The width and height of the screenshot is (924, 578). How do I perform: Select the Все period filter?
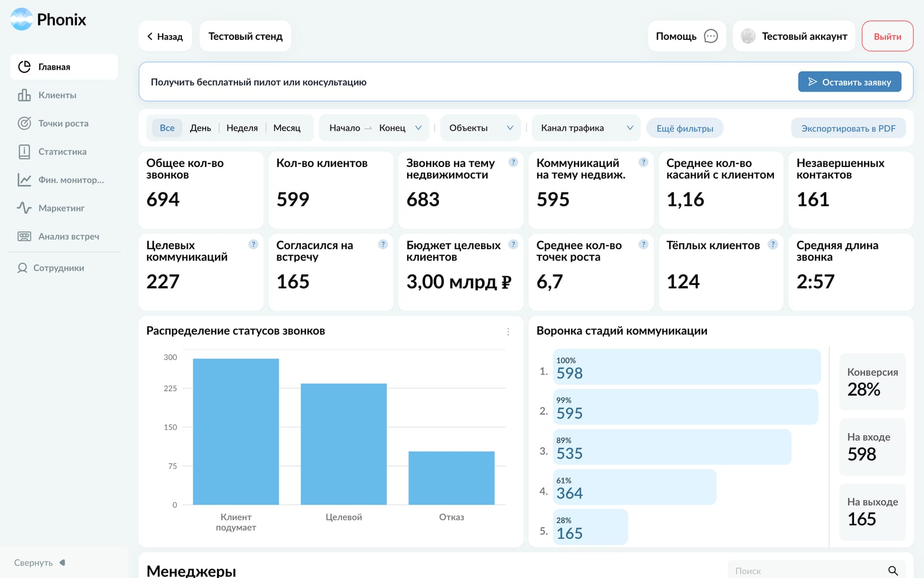pos(167,128)
